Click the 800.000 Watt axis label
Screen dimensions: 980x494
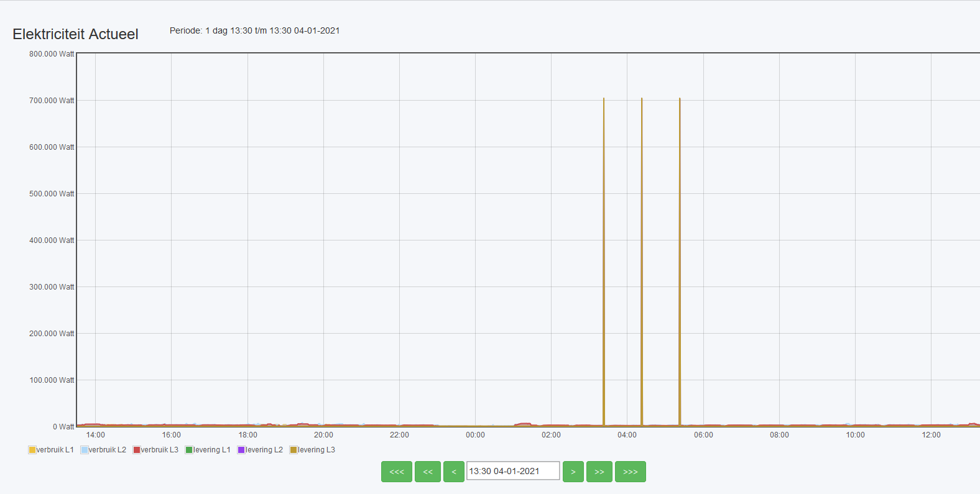coord(52,54)
